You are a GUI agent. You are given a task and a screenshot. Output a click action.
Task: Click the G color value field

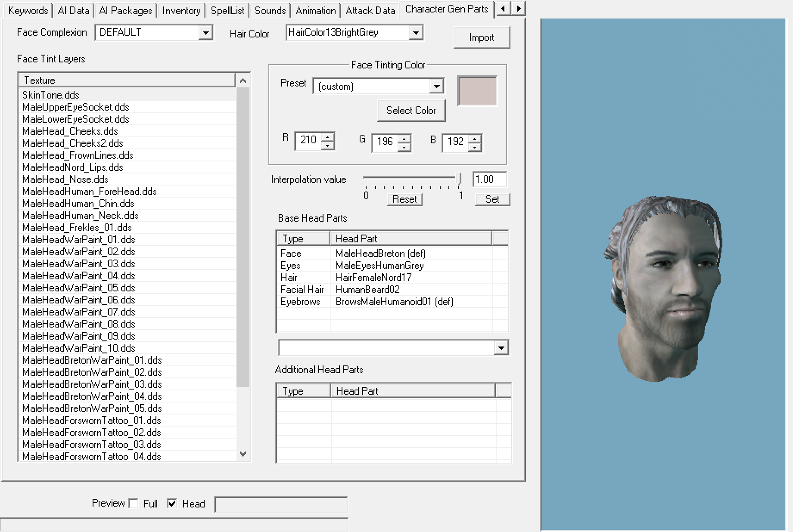coord(385,143)
